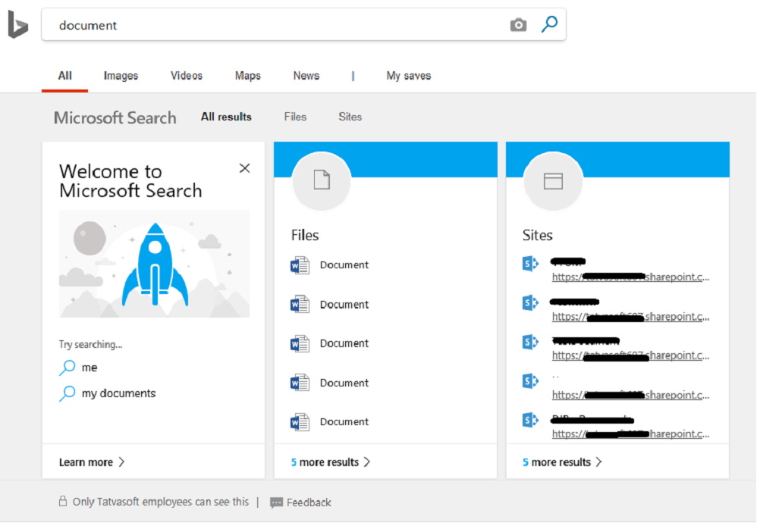Click the Learn more link
Image resolution: width=757 pixels, height=532 pixels.
pyautogui.click(x=86, y=462)
